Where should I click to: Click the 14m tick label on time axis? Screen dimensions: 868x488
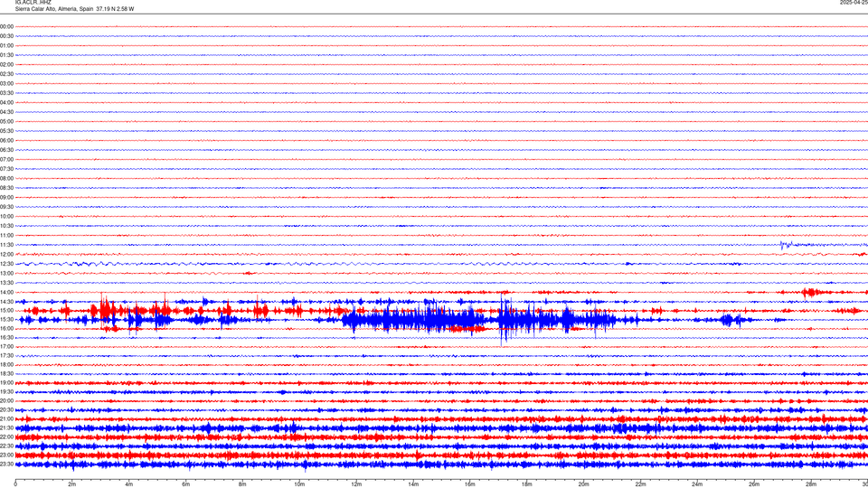(x=413, y=484)
